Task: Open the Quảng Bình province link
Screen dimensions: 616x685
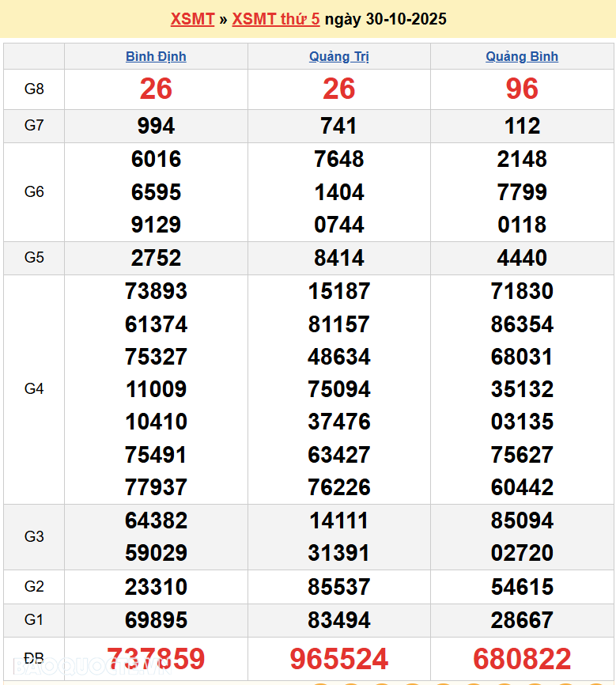Action: tap(522, 56)
